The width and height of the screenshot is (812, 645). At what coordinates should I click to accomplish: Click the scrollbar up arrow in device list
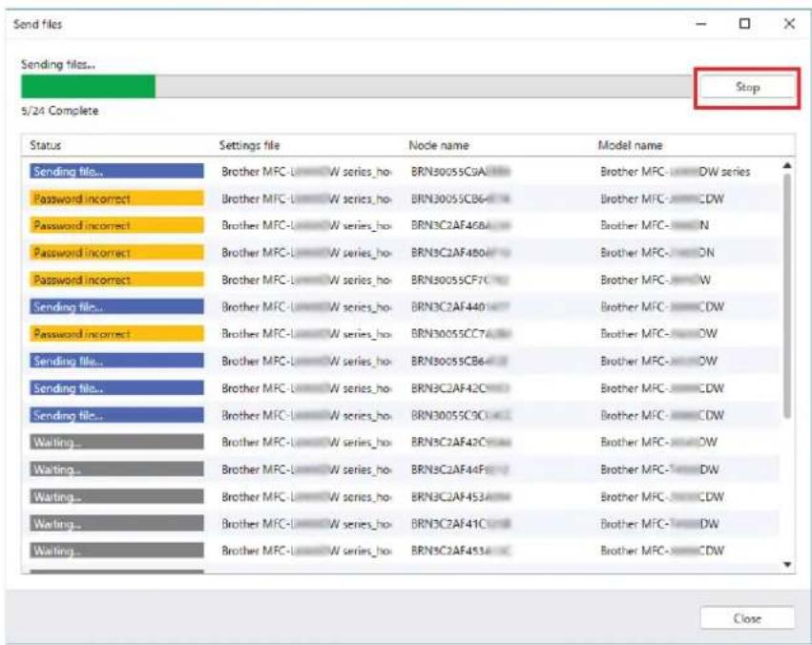tap(787, 166)
